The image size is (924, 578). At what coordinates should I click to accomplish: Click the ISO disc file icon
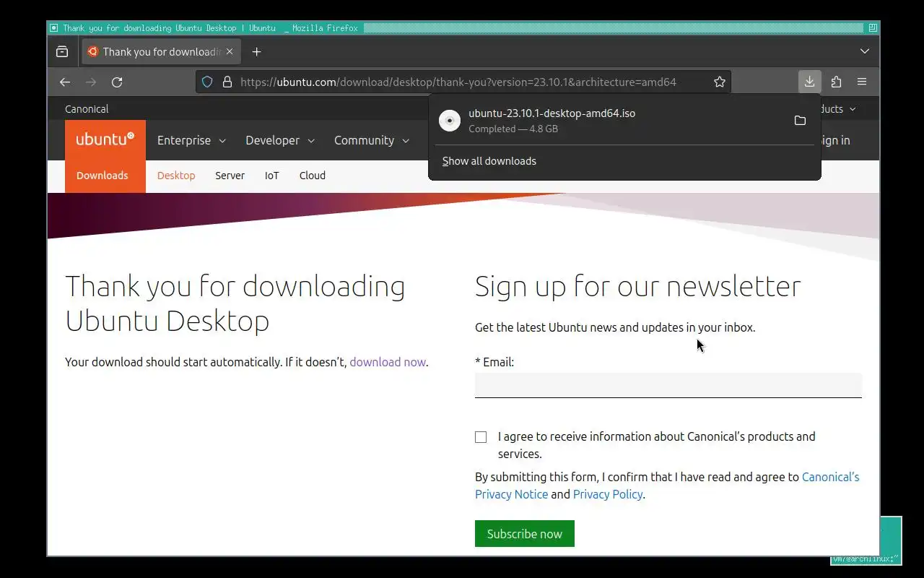click(450, 121)
